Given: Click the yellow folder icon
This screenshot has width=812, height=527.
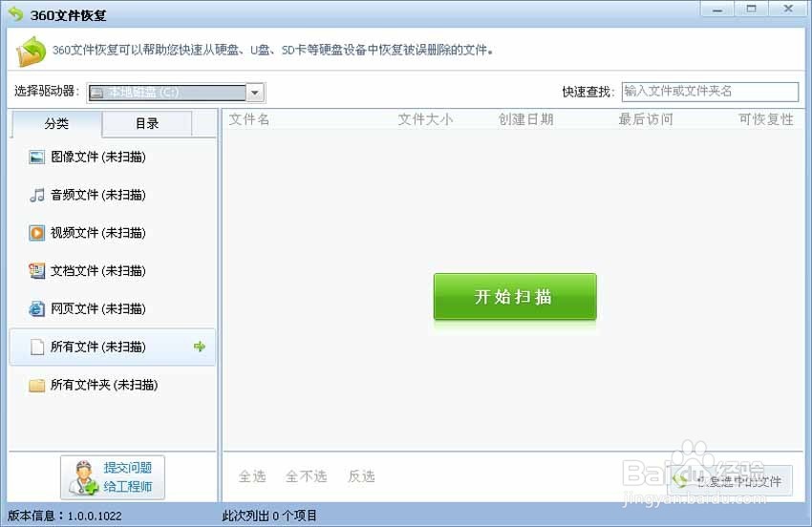Looking at the screenshot, I should [x=36, y=385].
